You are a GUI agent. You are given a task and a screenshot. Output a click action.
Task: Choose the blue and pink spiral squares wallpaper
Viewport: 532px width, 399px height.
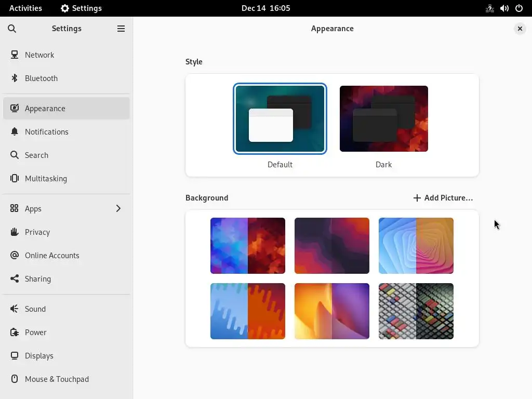(416, 246)
